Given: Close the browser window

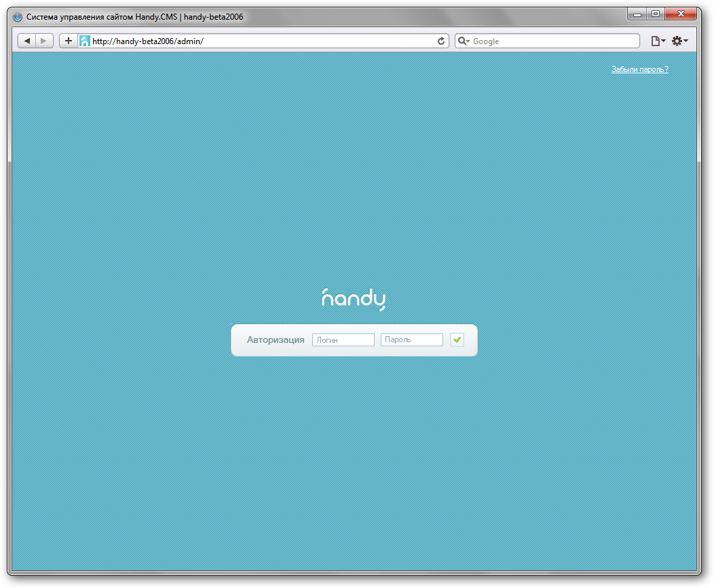Looking at the screenshot, I should click(x=681, y=14).
